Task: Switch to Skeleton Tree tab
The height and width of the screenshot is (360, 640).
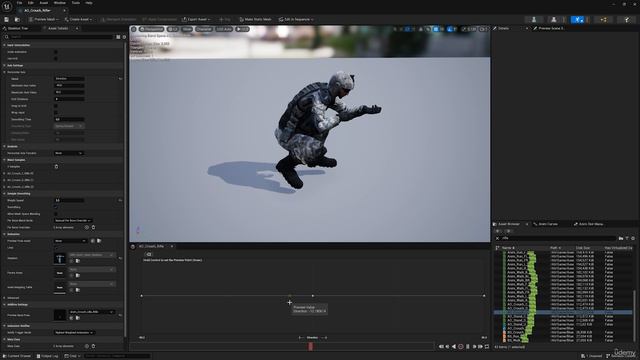Action: [x=18, y=28]
